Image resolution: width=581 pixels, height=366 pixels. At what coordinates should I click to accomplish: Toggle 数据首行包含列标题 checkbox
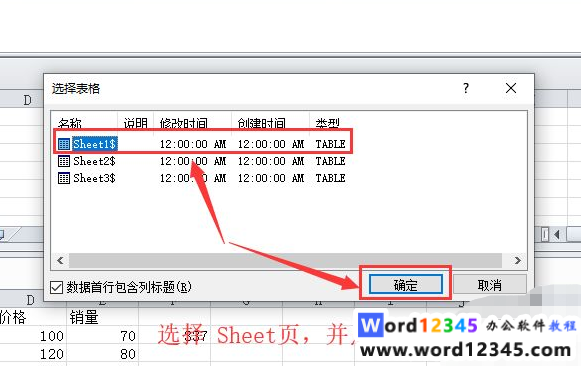(x=56, y=287)
